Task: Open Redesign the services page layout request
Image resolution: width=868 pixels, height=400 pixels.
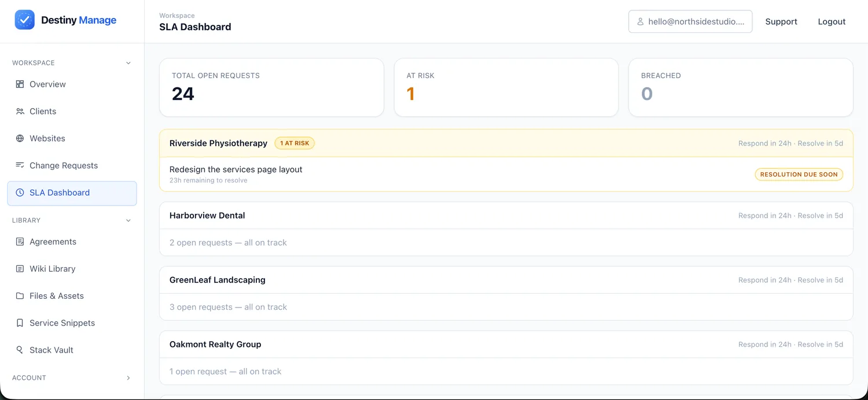Action: [236, 169]
